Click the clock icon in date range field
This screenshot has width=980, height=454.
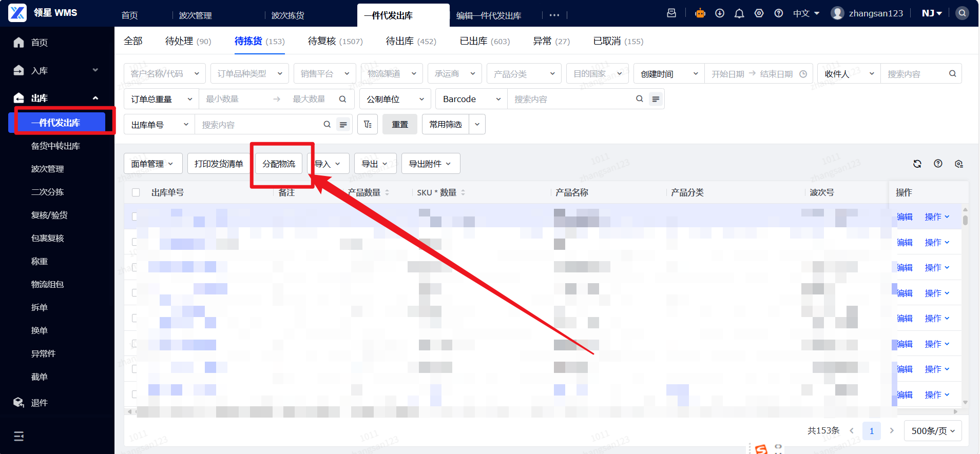[803, 74]
